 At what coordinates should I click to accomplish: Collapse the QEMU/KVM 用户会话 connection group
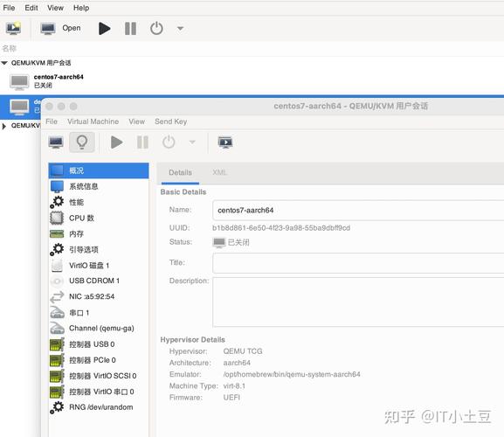pyautogui.click(x=4, y=63)
